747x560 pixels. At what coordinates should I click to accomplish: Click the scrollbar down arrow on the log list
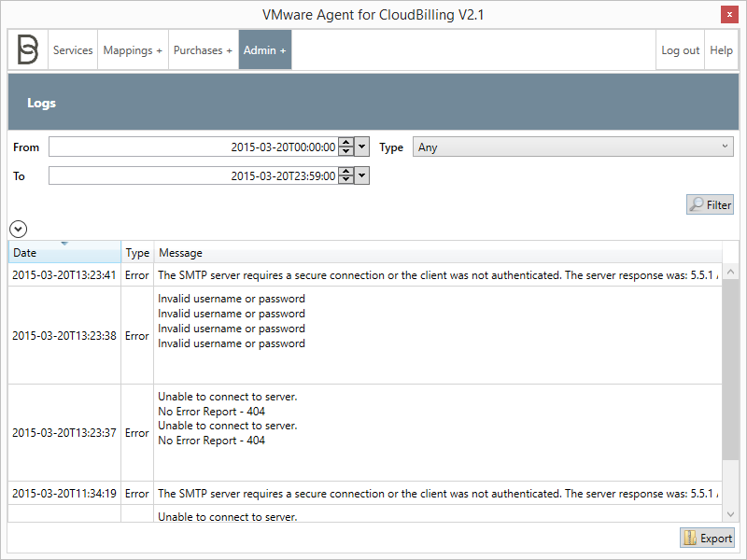pos(731,513)
